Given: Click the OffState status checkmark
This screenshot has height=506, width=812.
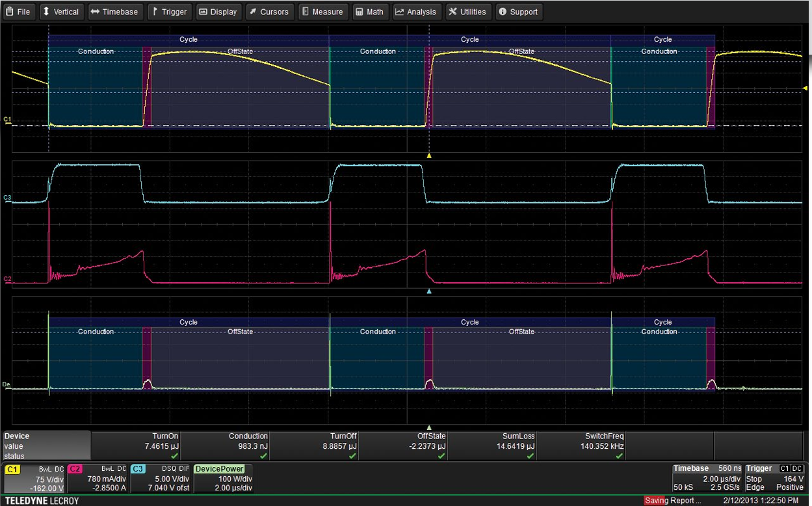Looking at the screenshot, I should click(441, 457).
